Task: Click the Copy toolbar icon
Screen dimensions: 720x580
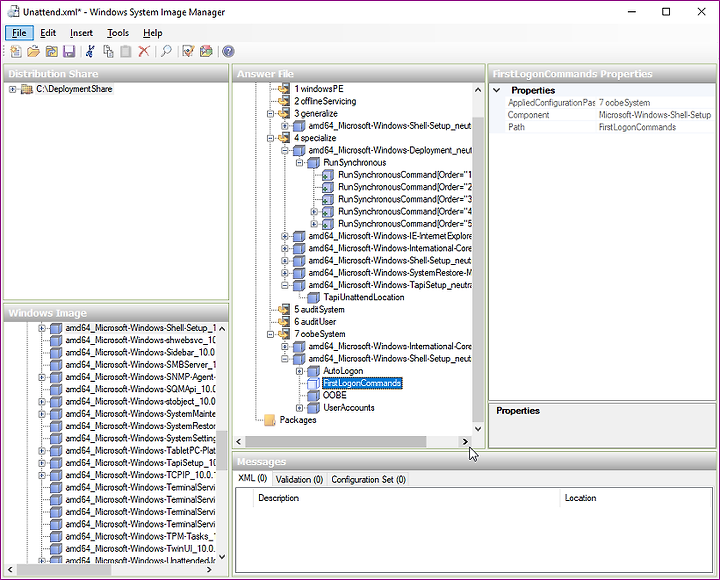Action: click(x=108, y=51)
